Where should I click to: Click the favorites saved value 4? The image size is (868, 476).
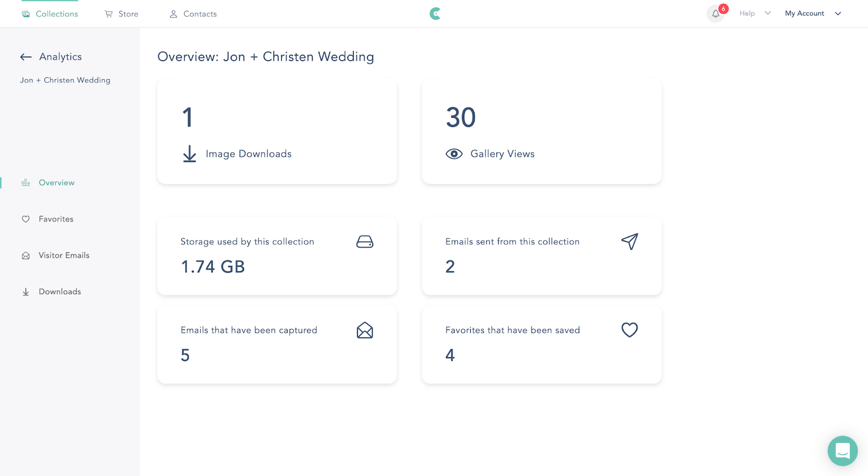tap(450, 356)
